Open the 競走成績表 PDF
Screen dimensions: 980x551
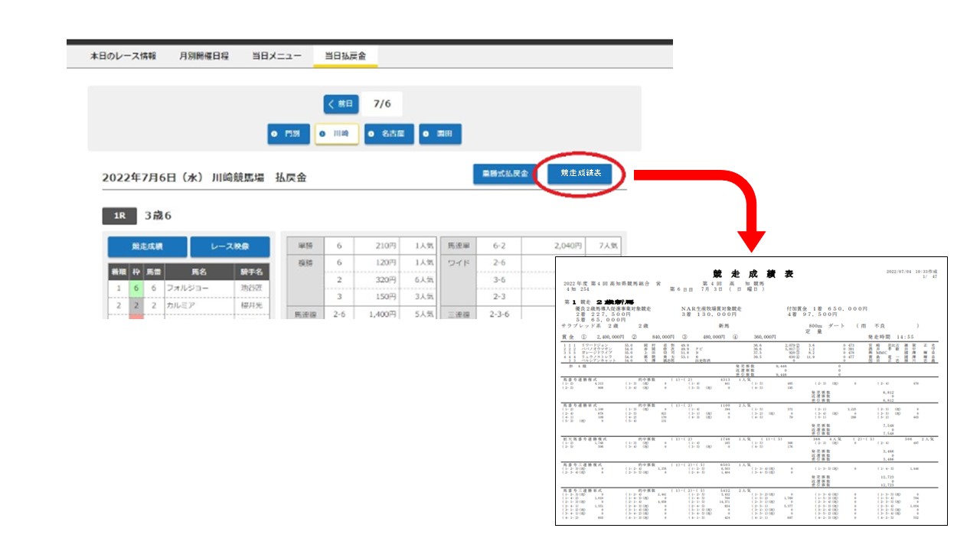pyautogui.click(x=580, y=174)
